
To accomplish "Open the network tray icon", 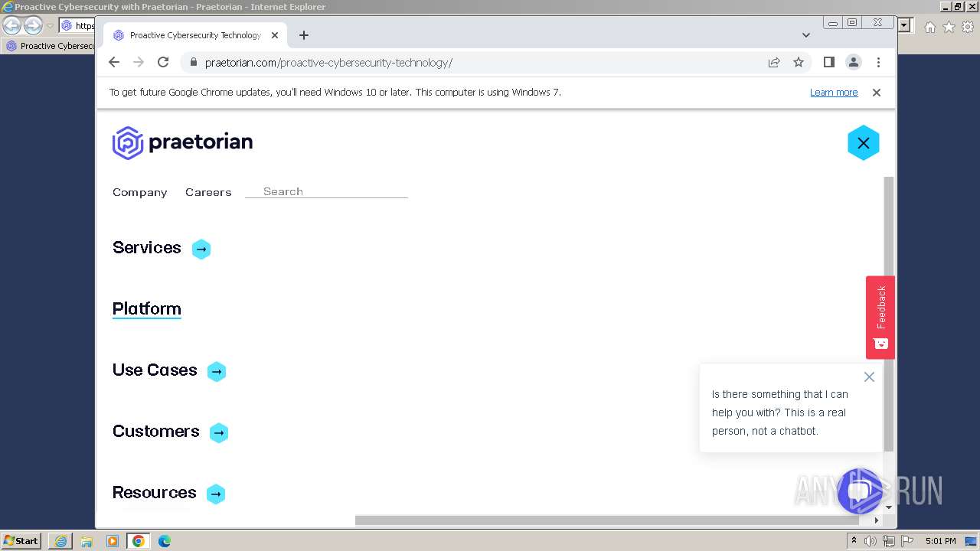I will [889, 541].
